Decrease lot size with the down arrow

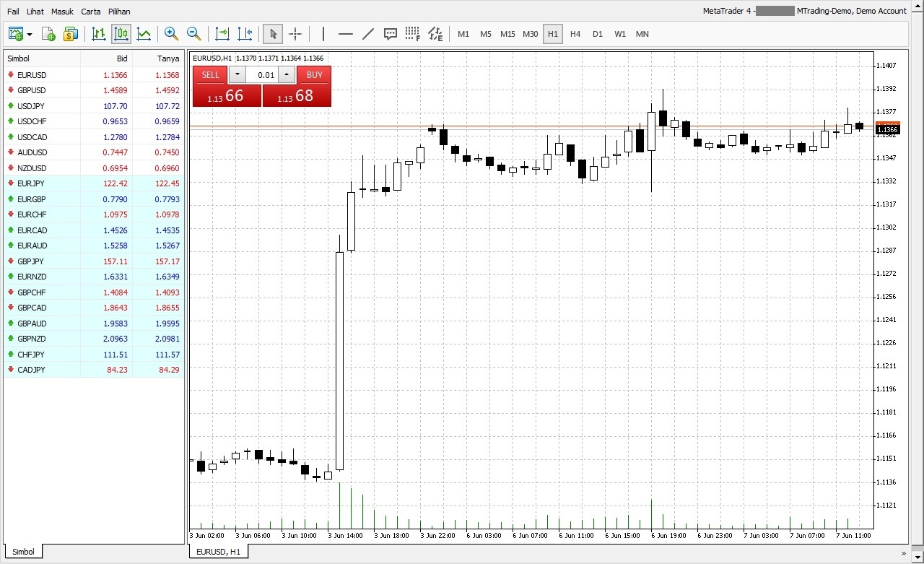(x=237, y=74)
